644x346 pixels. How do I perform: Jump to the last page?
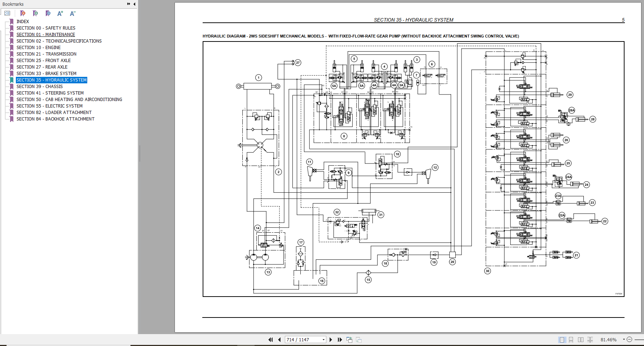tap(340, 340)
